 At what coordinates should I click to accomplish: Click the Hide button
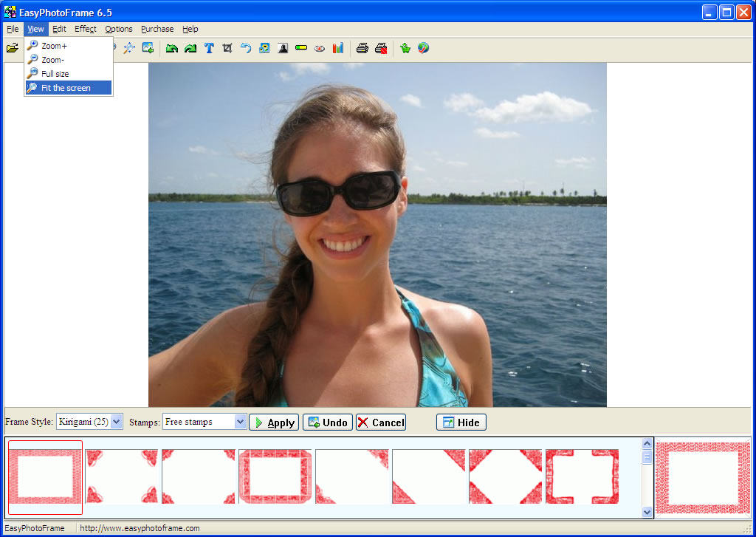461,423
